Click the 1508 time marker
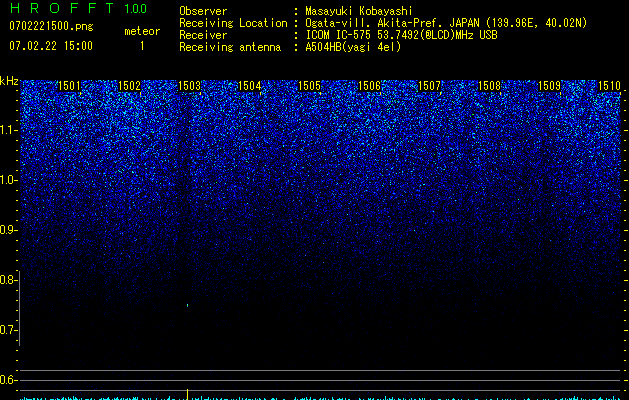 tap(489, 86)
